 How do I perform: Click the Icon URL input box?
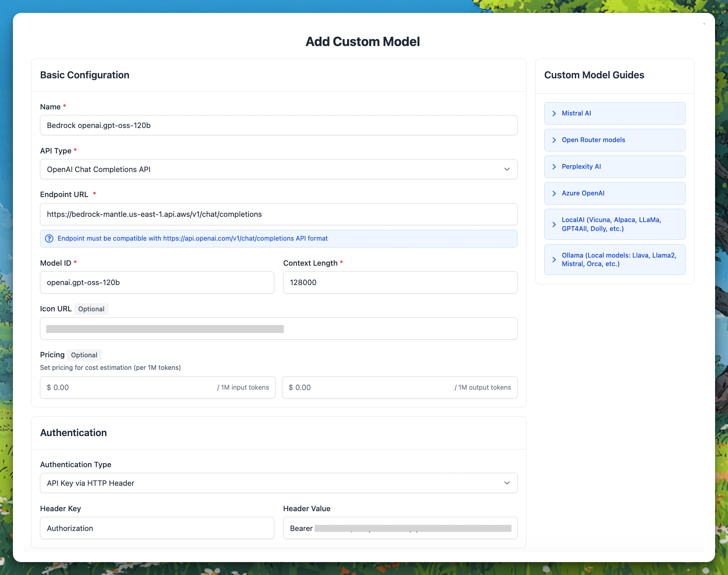(x=278, y=329)
